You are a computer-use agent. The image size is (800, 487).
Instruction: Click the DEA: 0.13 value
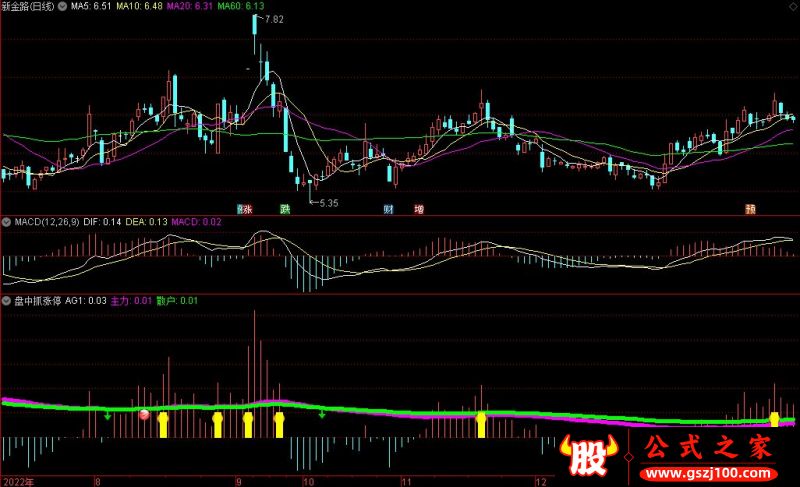click(146, 222)
